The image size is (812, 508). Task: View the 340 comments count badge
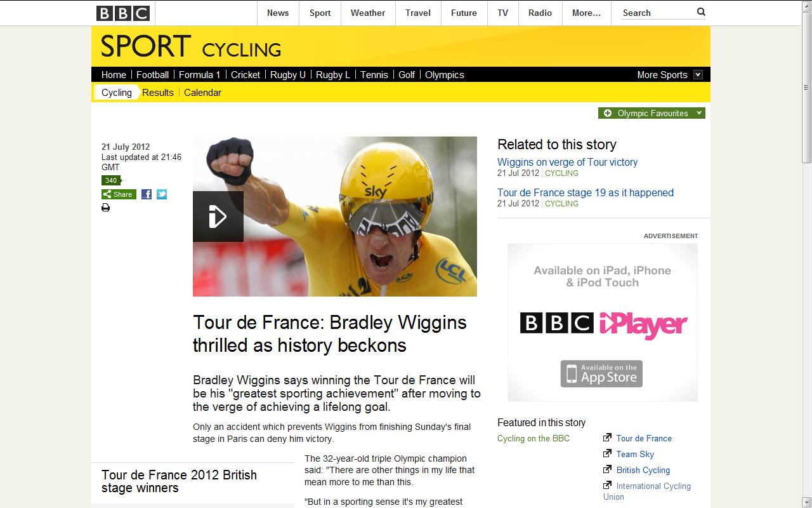tap(111, 180)
